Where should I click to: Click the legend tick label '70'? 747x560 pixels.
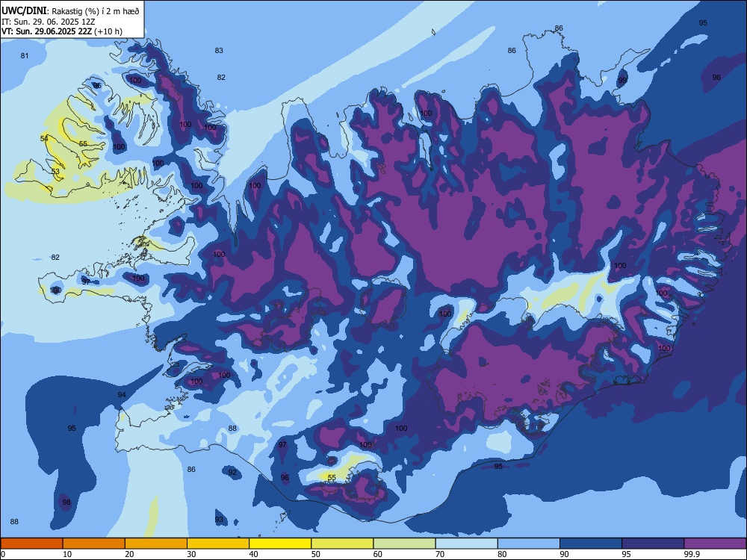(440, 554)
